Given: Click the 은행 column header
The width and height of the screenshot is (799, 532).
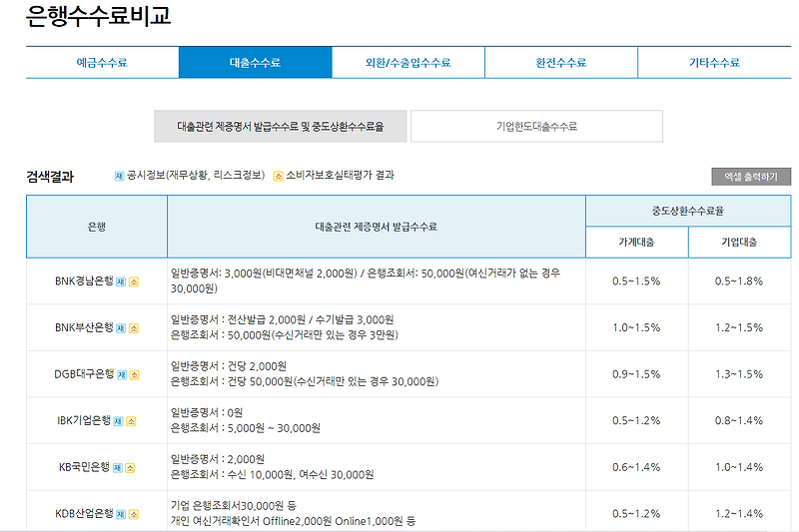Looking at the screenshot, I should coord(97,227).
